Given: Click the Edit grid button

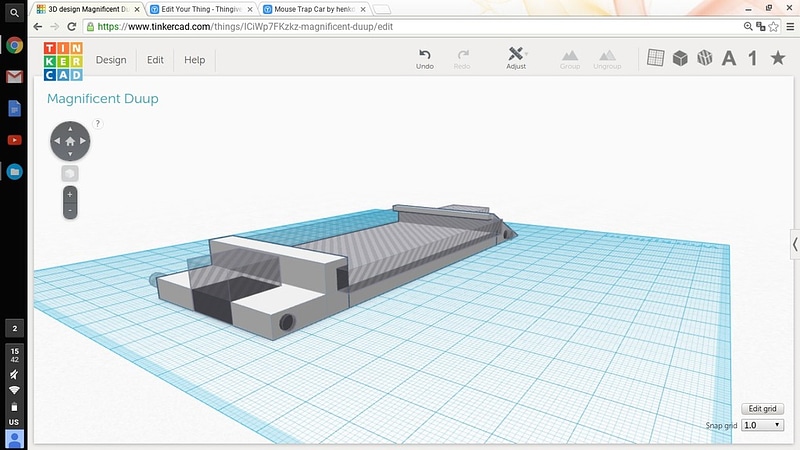Looking at the screenshot, I should pyautogui.click(x=762, y=409).
